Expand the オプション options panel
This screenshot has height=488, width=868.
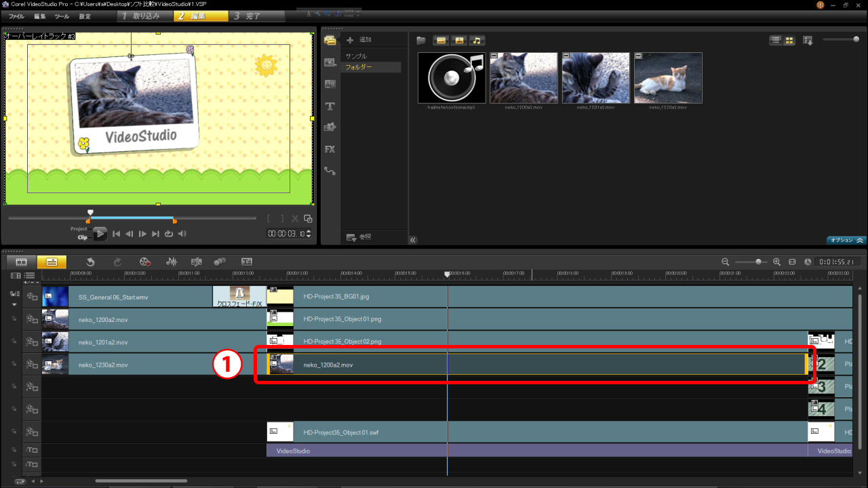click(846, 240)
